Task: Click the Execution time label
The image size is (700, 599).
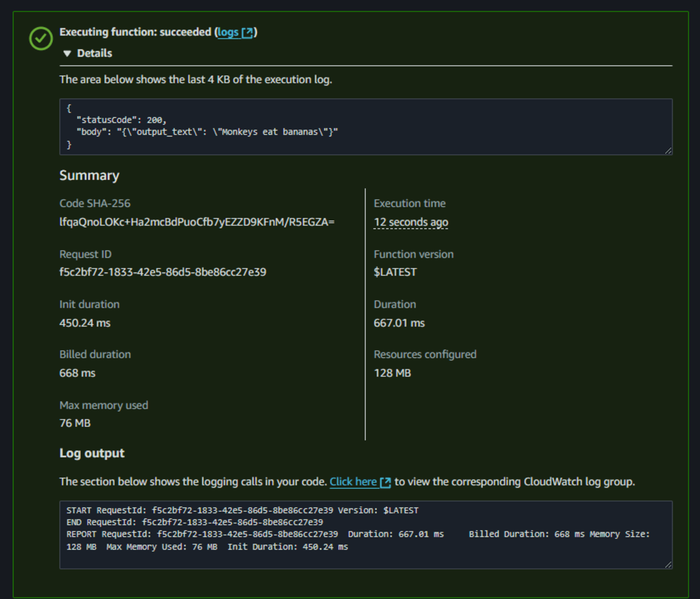Action: point(409,203)
